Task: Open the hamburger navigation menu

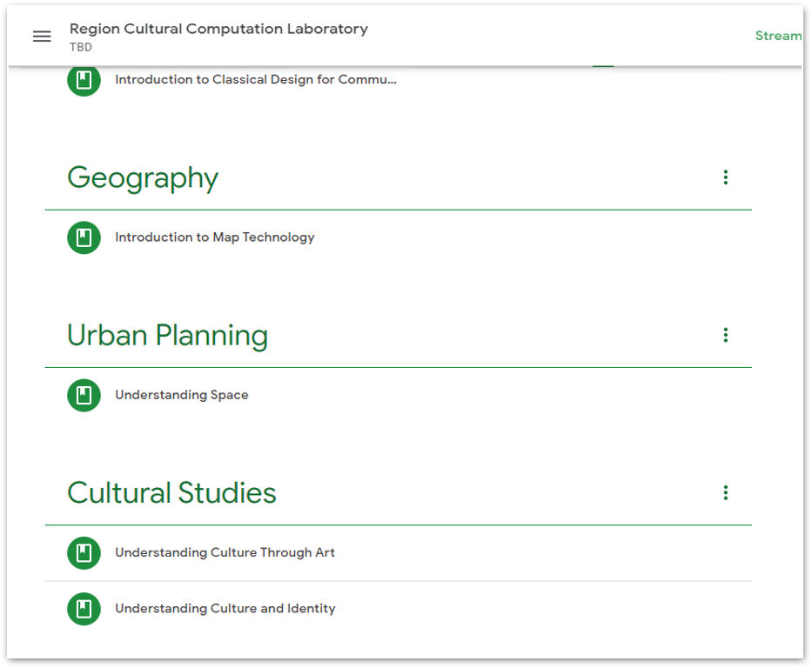Action: 41,36
